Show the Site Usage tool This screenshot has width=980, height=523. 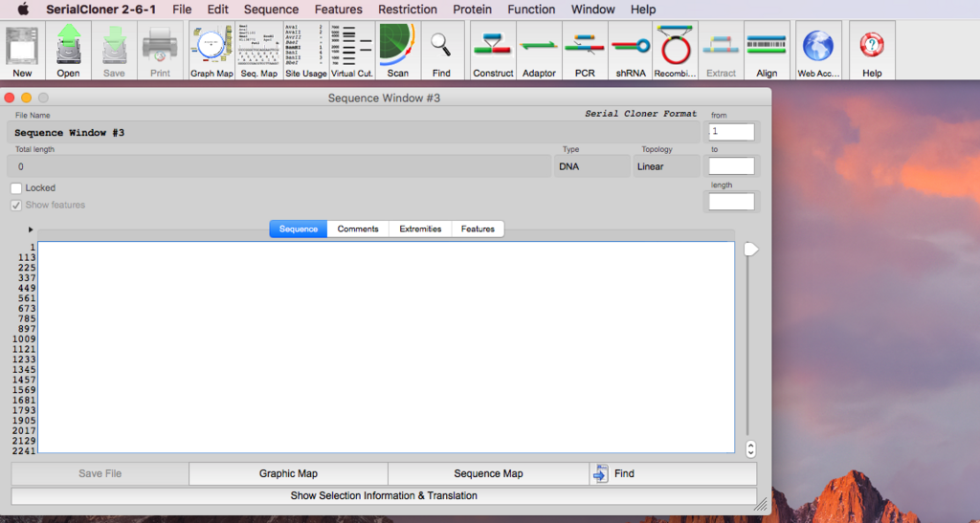305,50
